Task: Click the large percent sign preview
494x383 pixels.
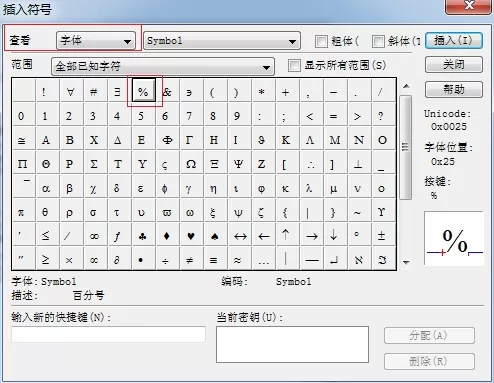Action: [x=454, y=238]
